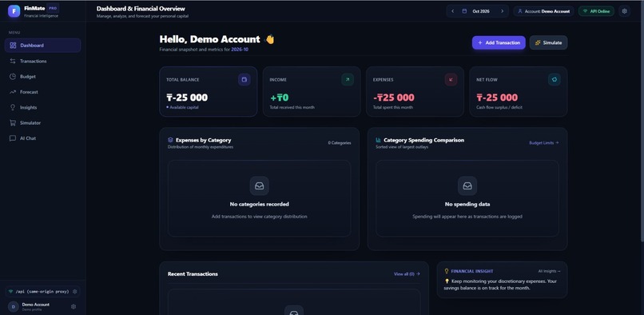This screenshot has width=644, height=315.
Task: Click the Expenses down-arrow icon
Action: pyautogui.click(x=451, y=80)
